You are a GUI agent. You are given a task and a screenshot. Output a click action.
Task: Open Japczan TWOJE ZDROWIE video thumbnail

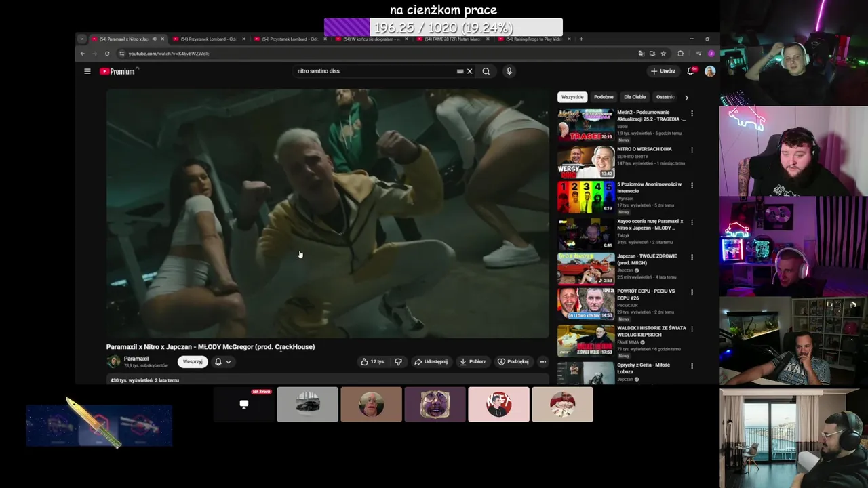[586, 268]
